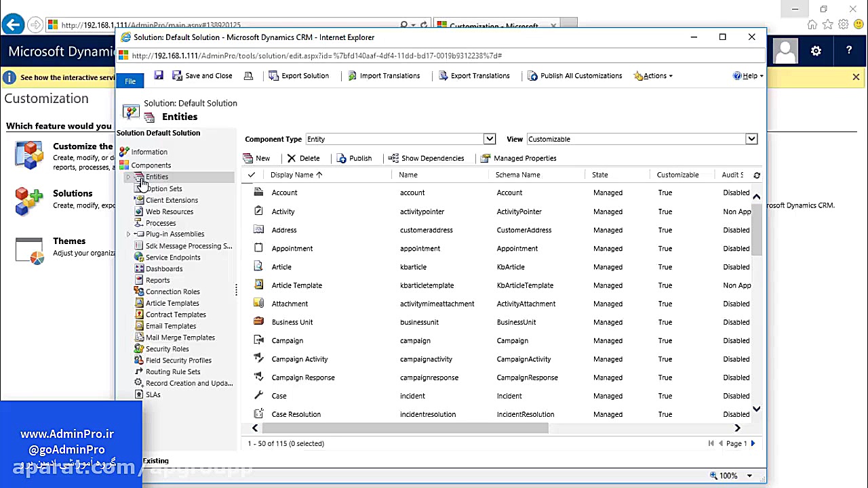
Task: Go to next page arrow in pager
Action: pyautogui.click(x=753, y=443)
